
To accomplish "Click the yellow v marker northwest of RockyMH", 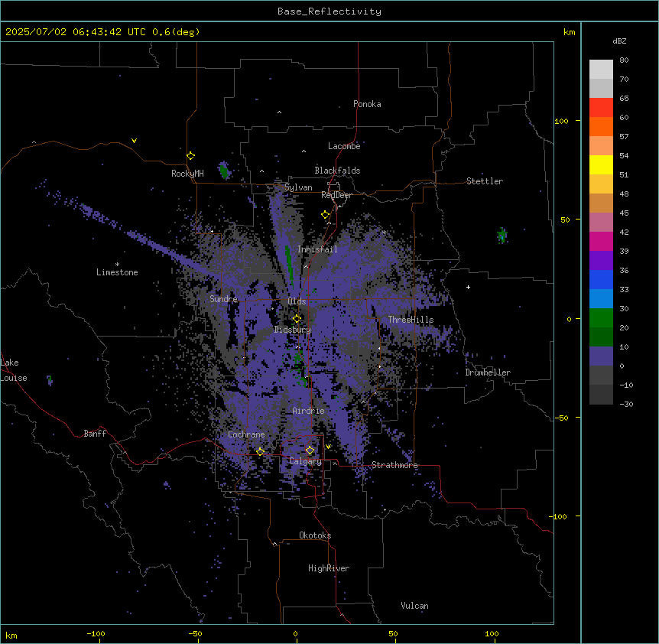I will click(x=134, y=141).
